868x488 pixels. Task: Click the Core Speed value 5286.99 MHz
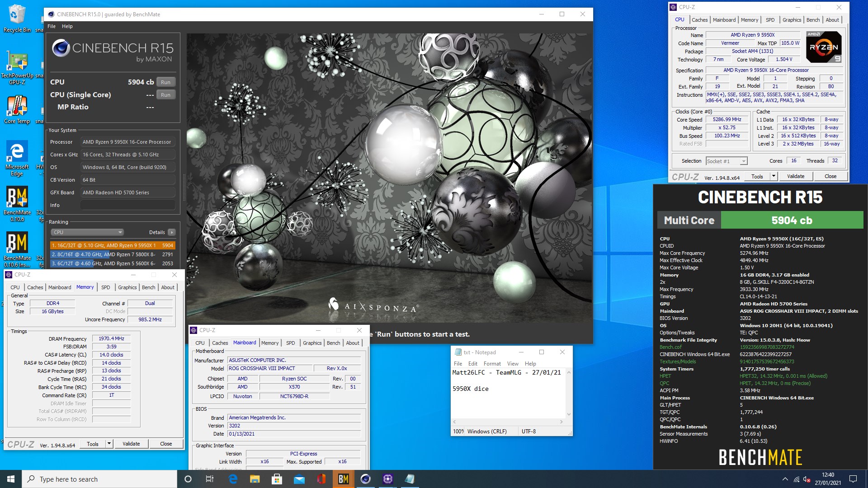click(x=727, y=120)
